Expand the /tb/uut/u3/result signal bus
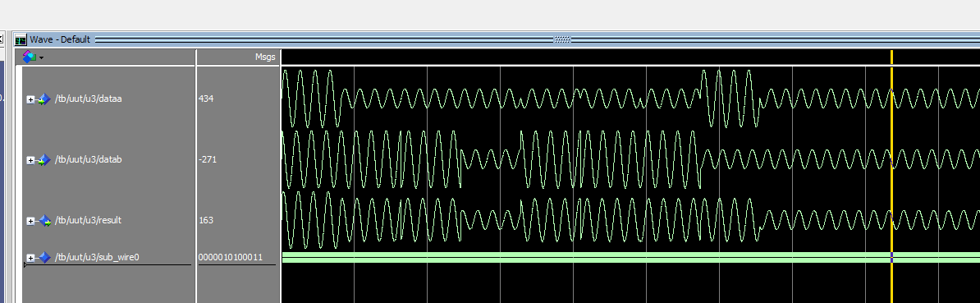This screenshot has height=303, width=980. click(30, 221)
